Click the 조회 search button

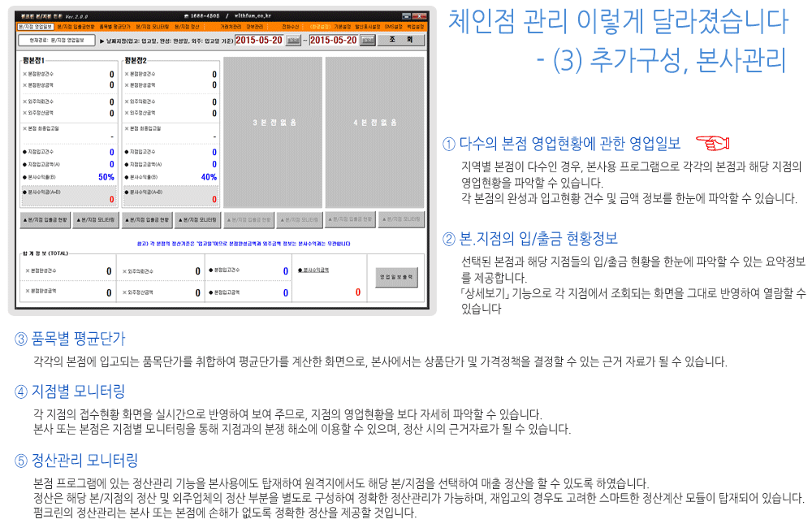click(x=401, y=40)
